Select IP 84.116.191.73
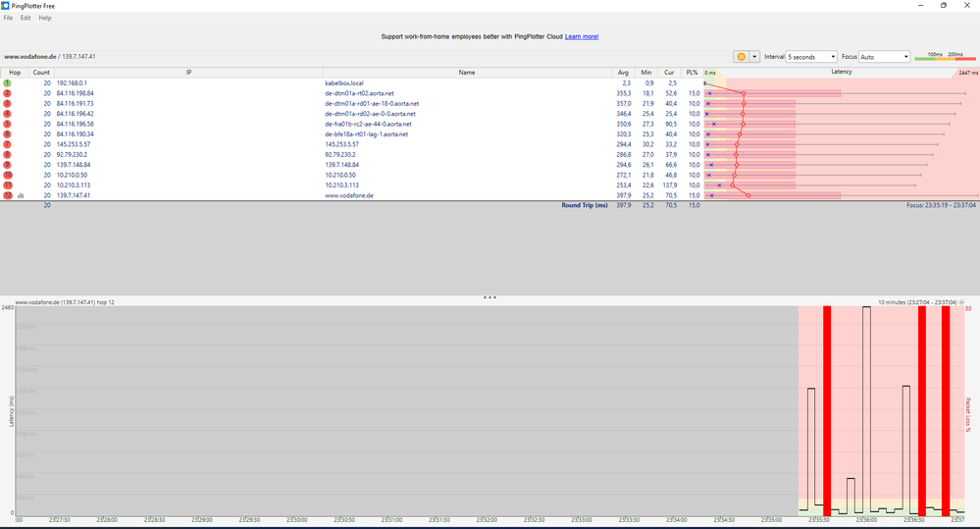 coord(75,104)
